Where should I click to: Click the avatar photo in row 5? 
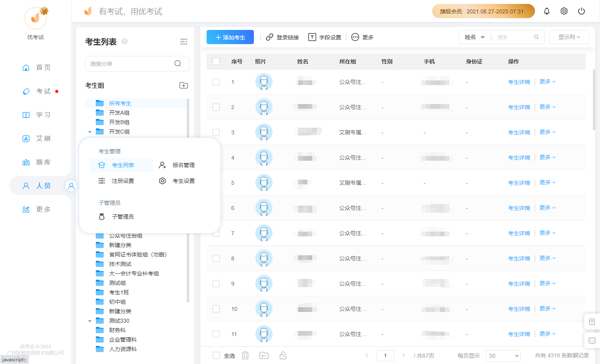point(264,183)
